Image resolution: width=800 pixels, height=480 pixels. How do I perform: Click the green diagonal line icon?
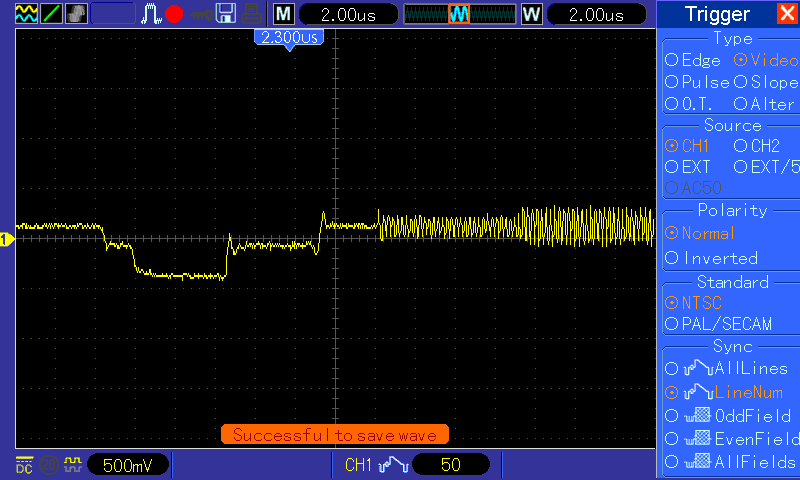coord(51,14)
